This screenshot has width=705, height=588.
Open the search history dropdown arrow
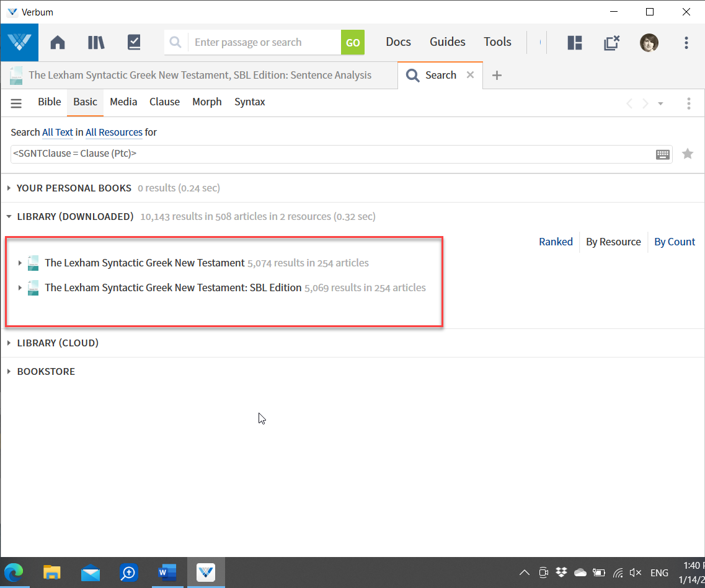[x=660, y=103]
